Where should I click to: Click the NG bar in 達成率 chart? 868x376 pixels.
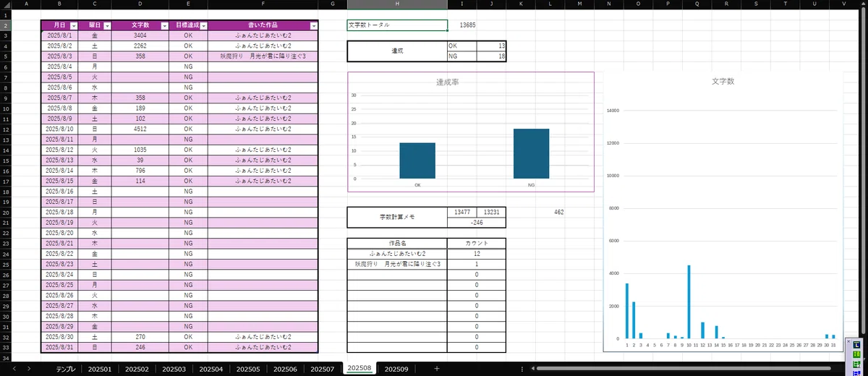(531, 153)
